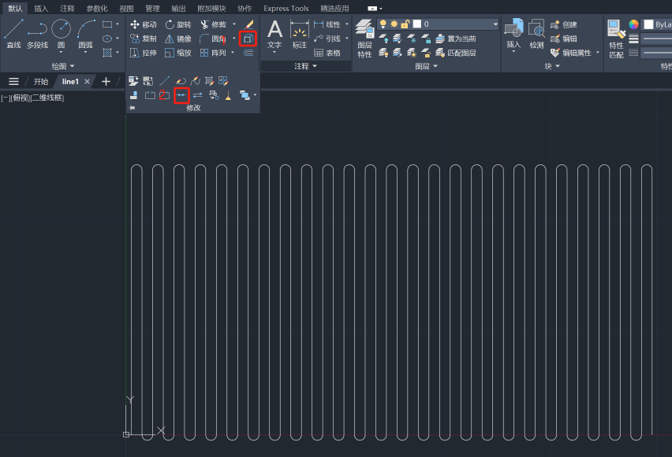Expand the Annotation (注释) panel title
The width and height of the screenshot is (672, 457).
pos(306,66)
